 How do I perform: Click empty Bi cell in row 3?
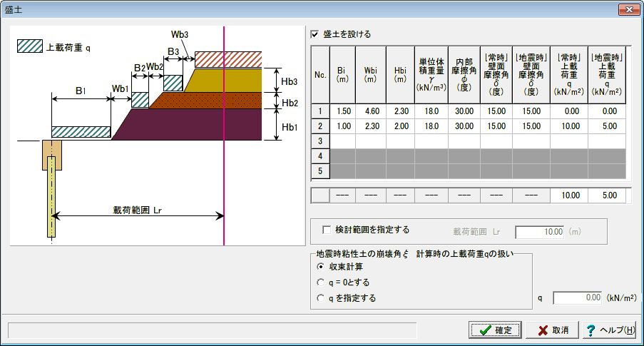click(x=343, y=141)
